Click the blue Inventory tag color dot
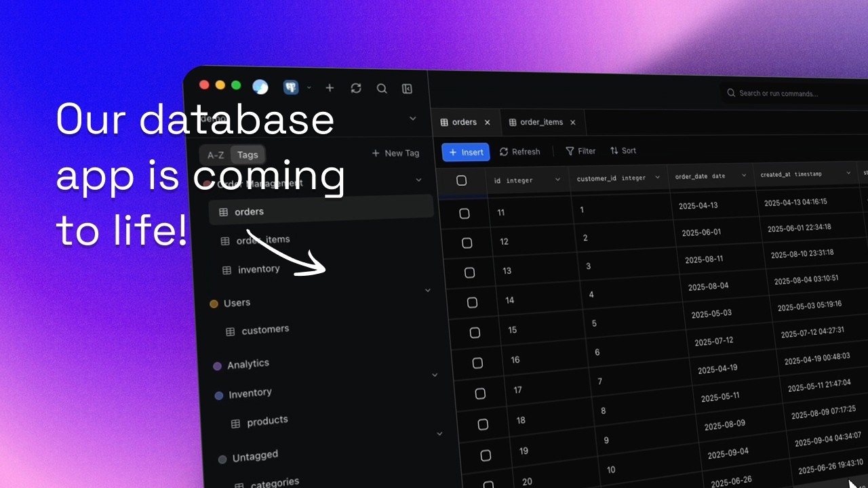The height and width of the screenshot is (488, 868). [x=219, y=396]
